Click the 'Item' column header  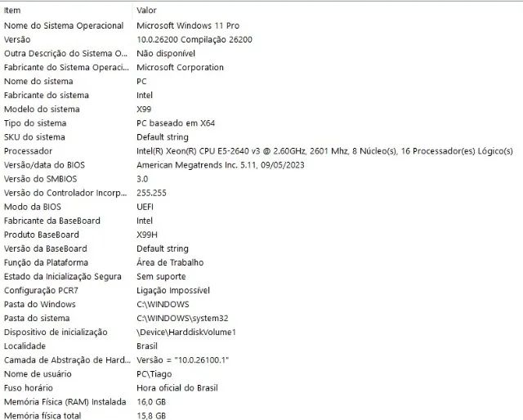tap(12, 11)
